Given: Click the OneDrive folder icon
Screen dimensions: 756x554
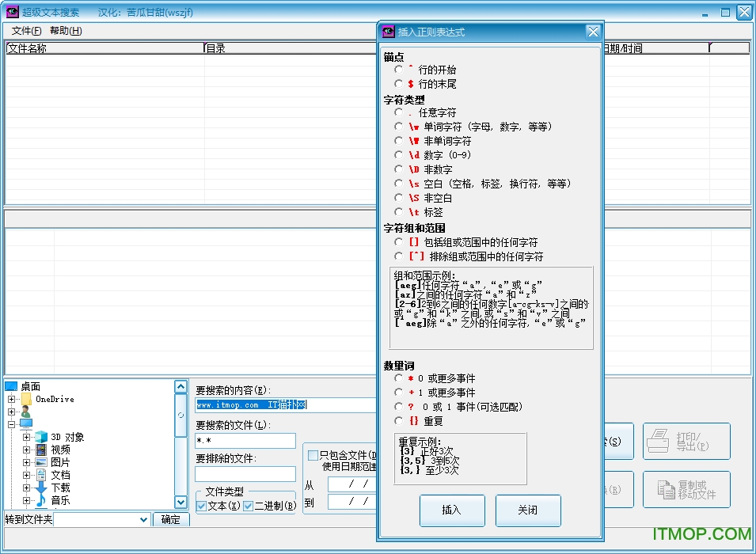Looking at the screenshot, I should pos(26,399).
